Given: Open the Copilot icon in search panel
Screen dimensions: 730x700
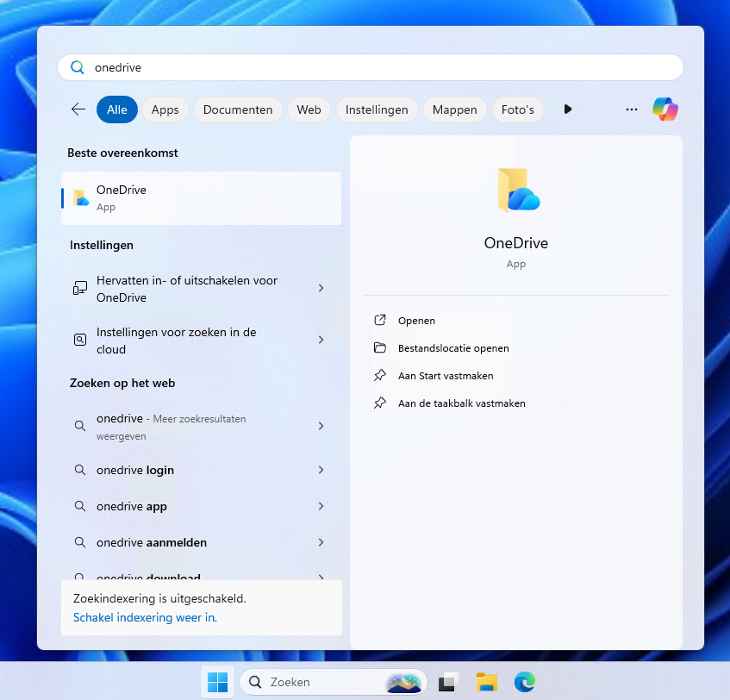Looking at the screenshot, I should pos(664,109).
